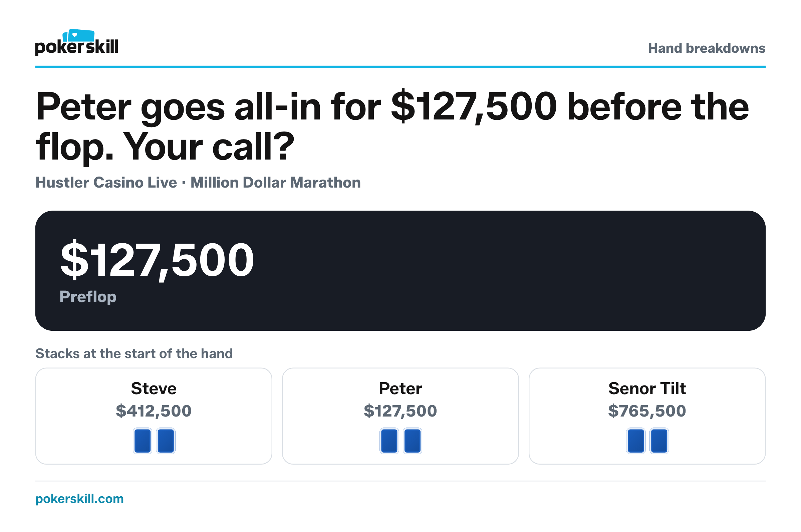Visit the pokerskill.com link
This screenshot has height=532, width=801.
pyautogui.click(x=80, y=499)
